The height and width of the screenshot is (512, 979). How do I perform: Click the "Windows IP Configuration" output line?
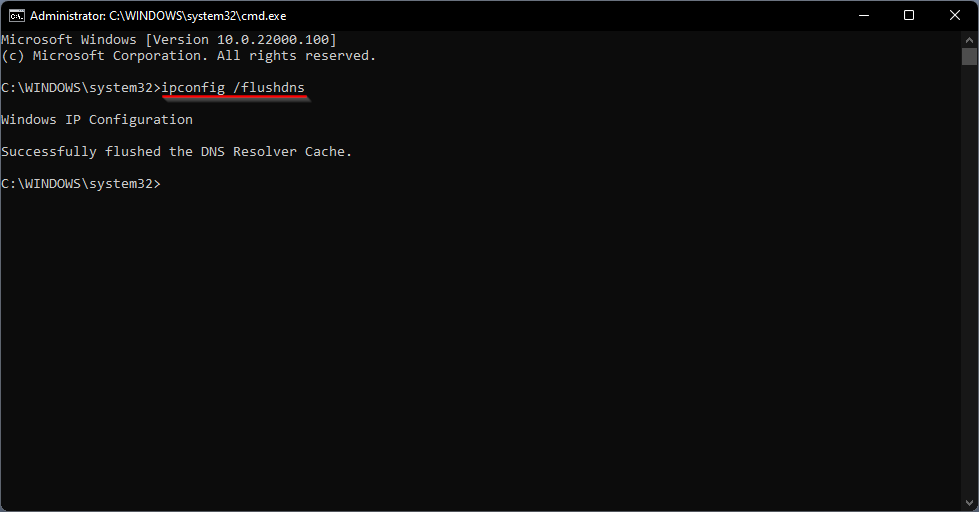coord(97,120)
